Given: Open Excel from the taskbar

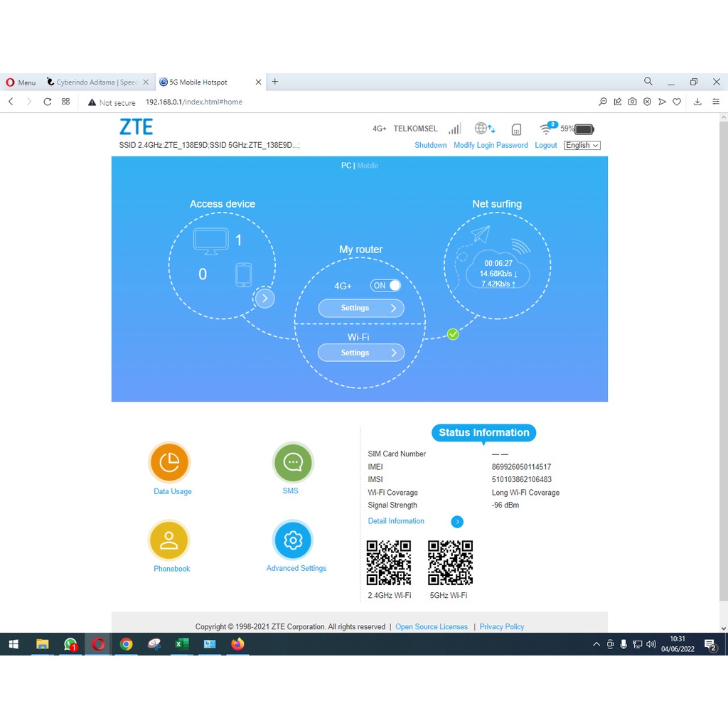Looking at the screenshot, I should 181,644.
